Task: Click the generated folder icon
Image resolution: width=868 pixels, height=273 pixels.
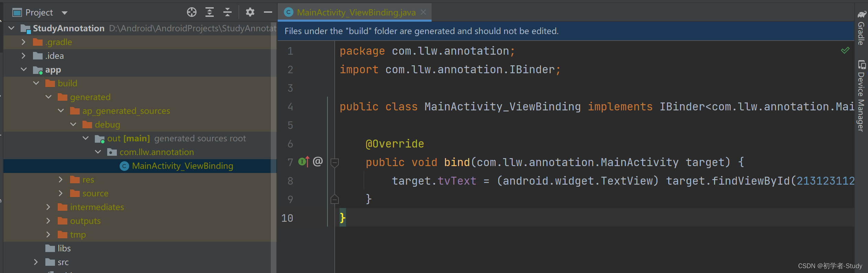Action: [x=63, y=97]
